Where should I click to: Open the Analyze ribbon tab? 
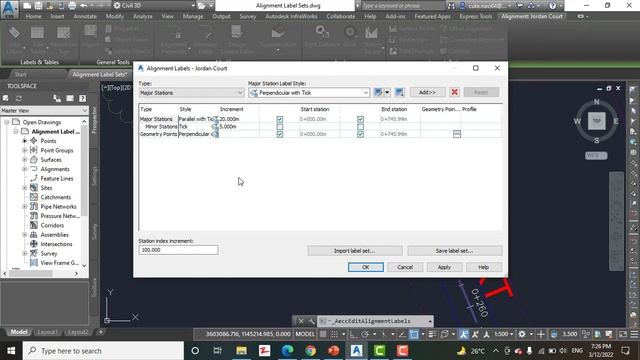(x=142, y=16)
